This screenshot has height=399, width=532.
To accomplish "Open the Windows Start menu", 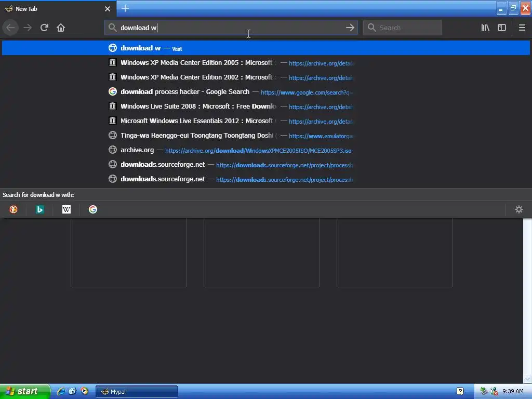I will 25,391.
